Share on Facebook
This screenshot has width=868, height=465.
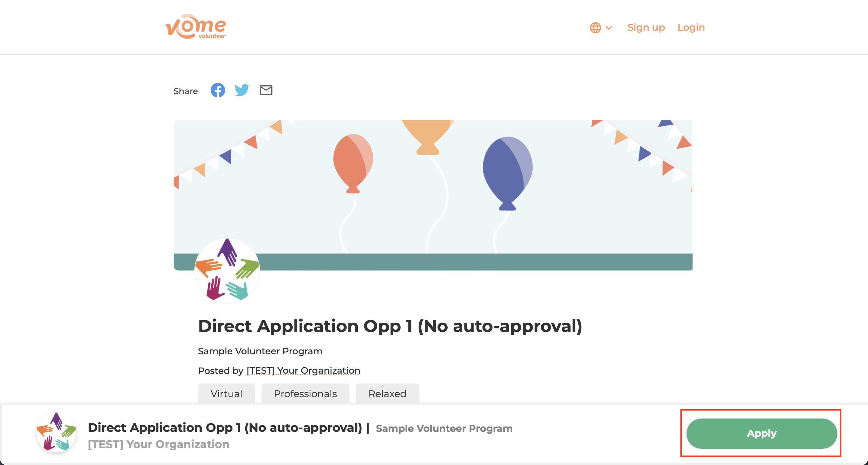point(218,90)
